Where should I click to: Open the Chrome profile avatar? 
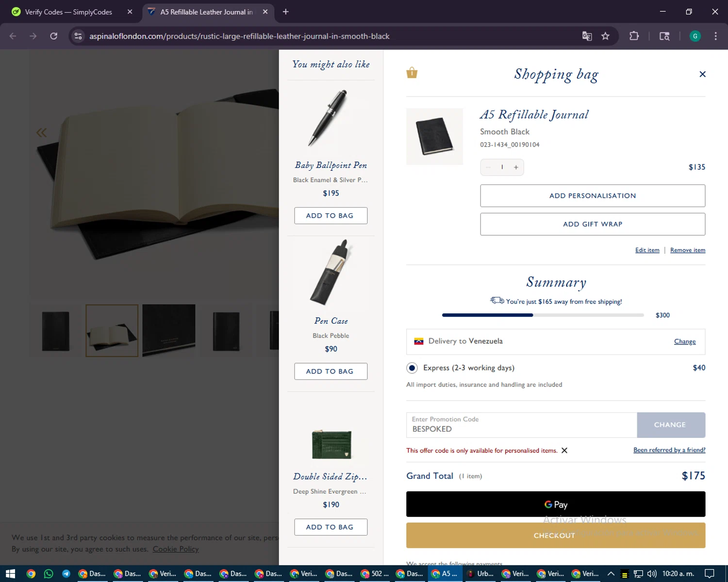point(695,36)
